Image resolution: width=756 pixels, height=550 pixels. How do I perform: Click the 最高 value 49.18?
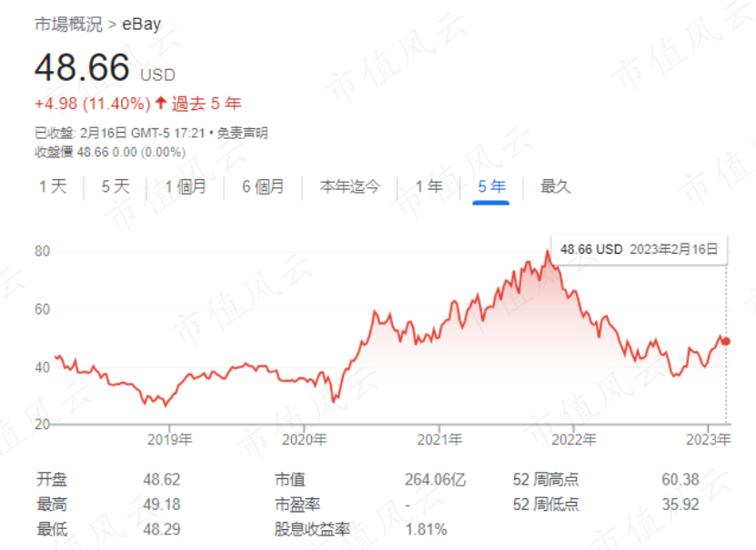(x=162, y=505)
